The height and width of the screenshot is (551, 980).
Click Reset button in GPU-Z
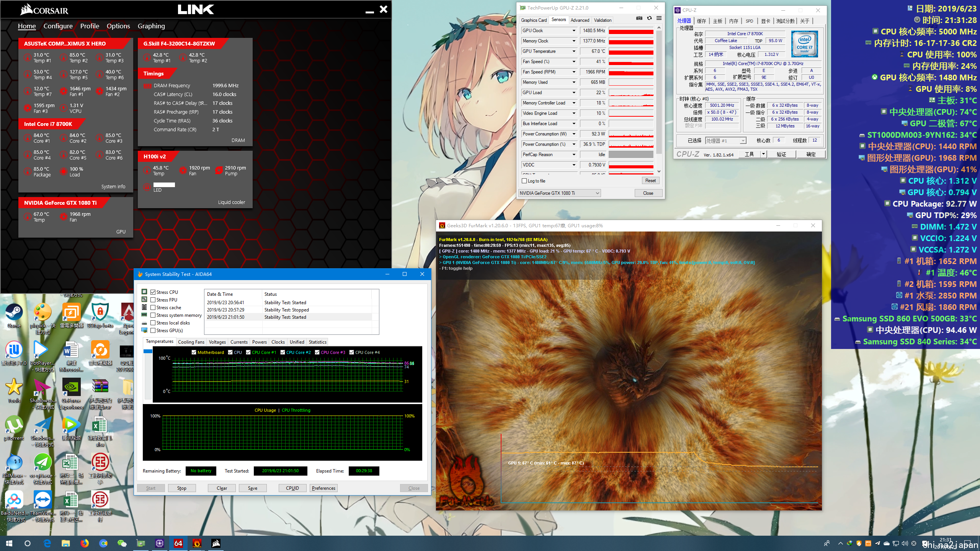point(650,181)
